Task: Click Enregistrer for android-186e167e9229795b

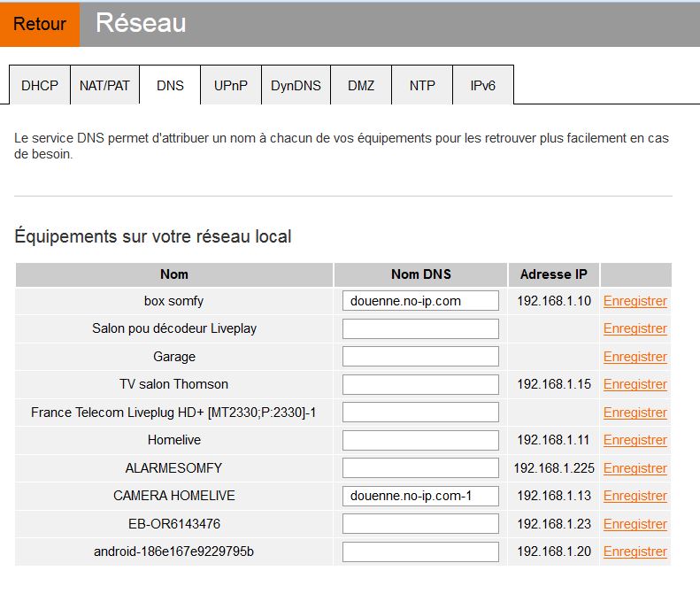Action: tap(635, 552)
